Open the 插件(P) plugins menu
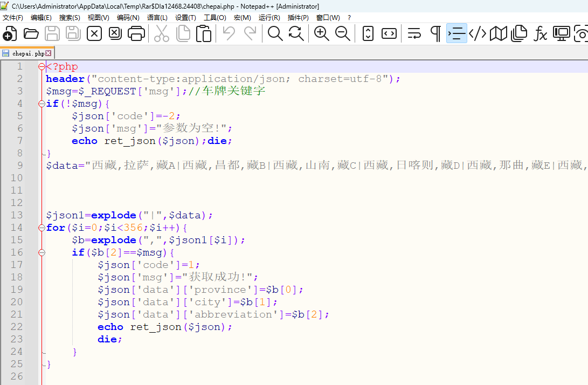Viewport: 588px width, 385px height. tap(298, 18)
